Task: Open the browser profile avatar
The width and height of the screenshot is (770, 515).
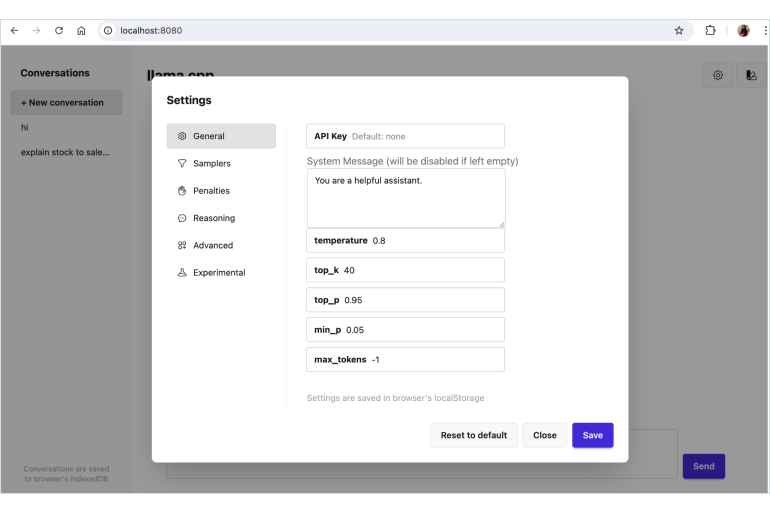Action: [743, 30]
